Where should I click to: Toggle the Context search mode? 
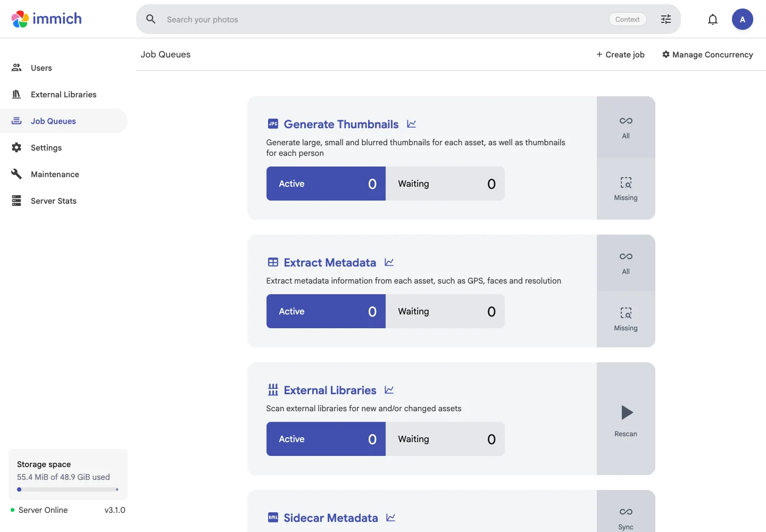pos(628,19)
